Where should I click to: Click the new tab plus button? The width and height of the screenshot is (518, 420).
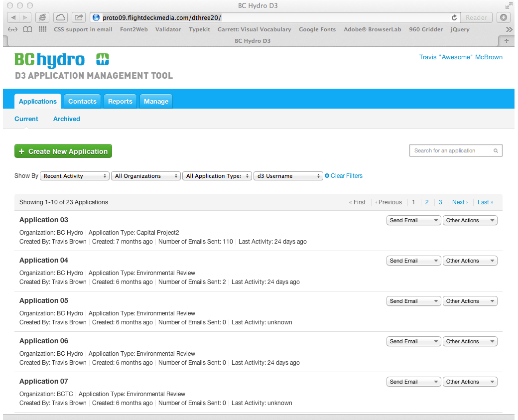(x=507, y=41)
